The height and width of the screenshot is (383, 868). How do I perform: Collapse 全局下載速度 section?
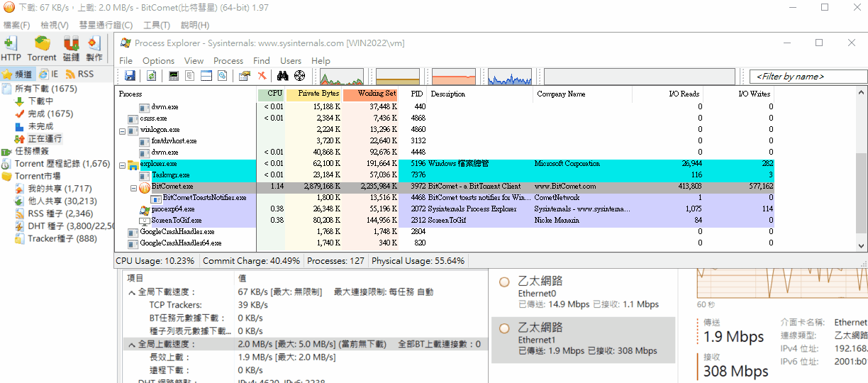(x=131, y=292)
